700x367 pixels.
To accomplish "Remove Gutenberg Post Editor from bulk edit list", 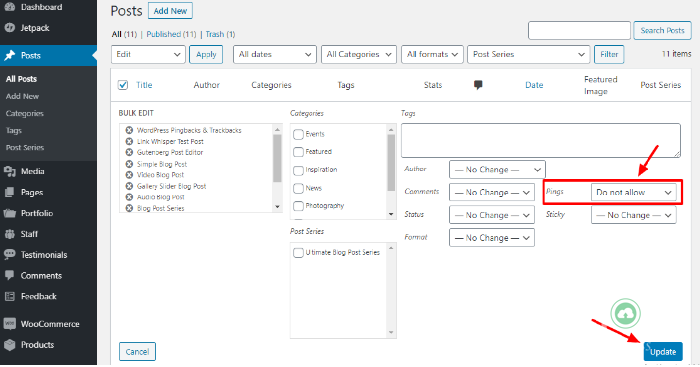I will pos(129,152).
